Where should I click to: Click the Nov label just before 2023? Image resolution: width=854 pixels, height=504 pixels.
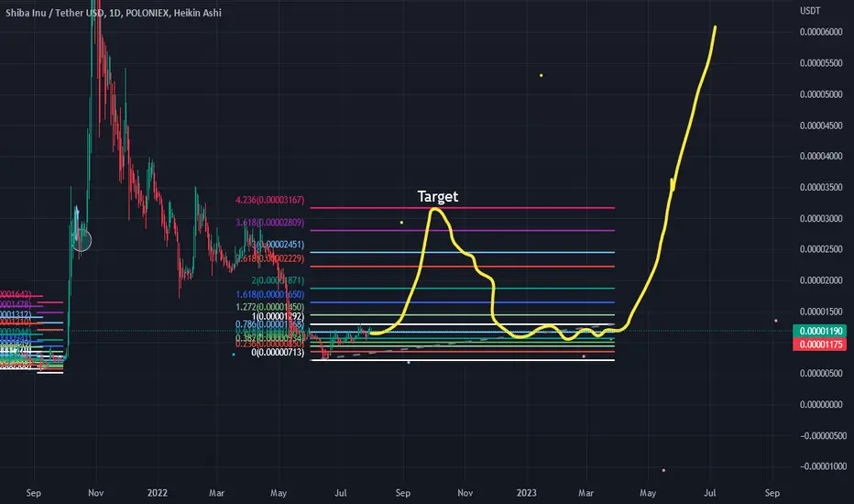[465, 493]
